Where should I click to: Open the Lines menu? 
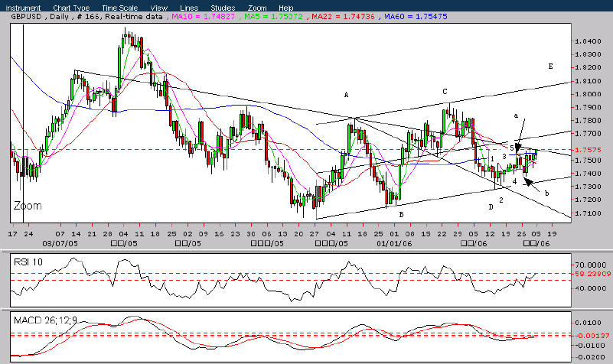(x=189, y=8)
